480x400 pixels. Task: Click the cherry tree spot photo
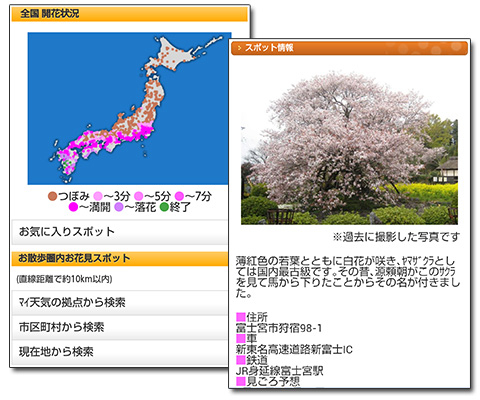(x=349, y=147)
